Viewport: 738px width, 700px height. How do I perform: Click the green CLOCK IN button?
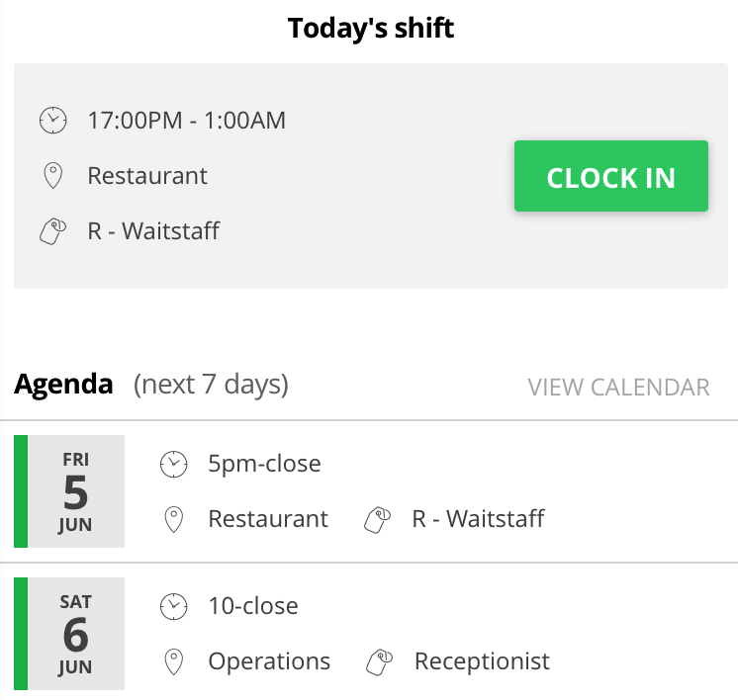611,176
